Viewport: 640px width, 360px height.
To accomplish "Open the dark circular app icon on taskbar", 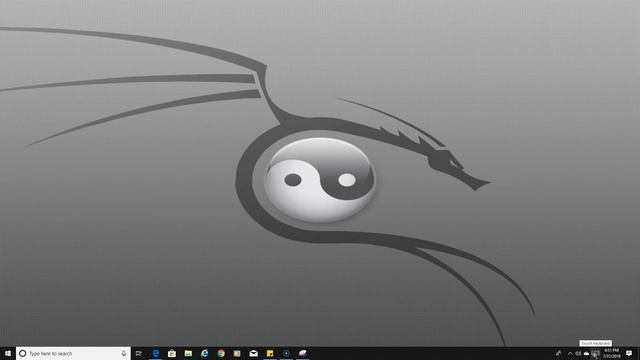I will [286, 353].
